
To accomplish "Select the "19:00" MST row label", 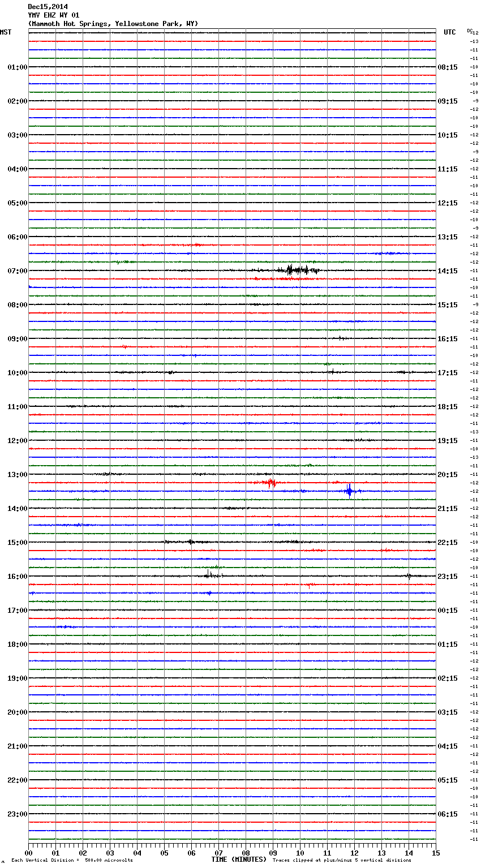I will (x=18, y=678).
